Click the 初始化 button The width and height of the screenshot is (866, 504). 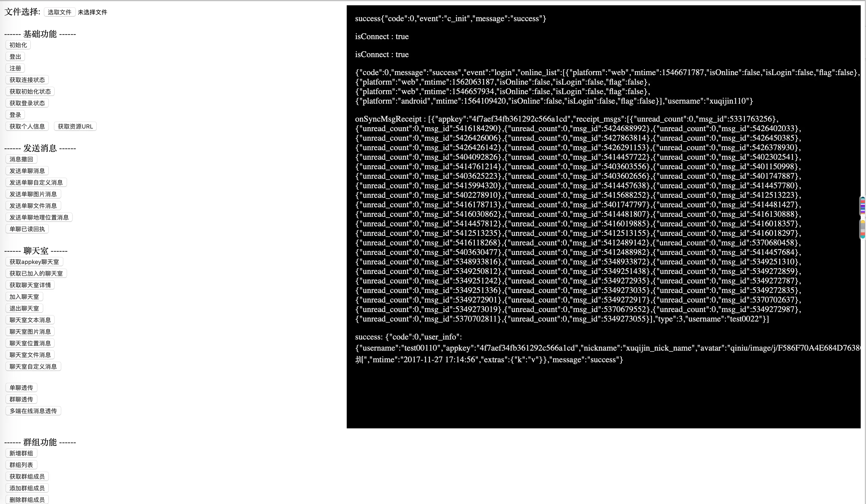coord(18,45)
